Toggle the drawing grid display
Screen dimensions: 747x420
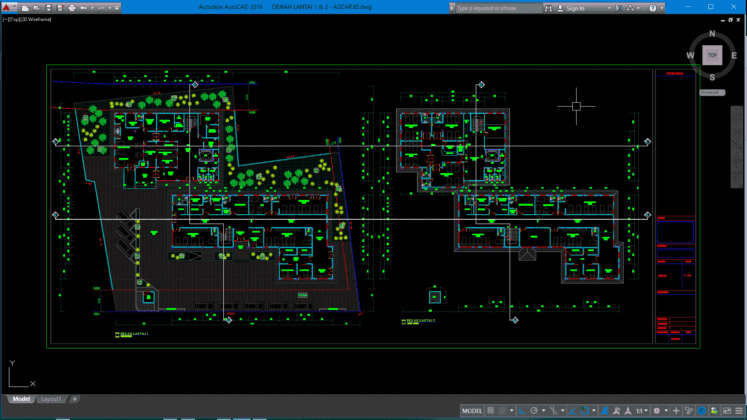click(x=490, y=410)
